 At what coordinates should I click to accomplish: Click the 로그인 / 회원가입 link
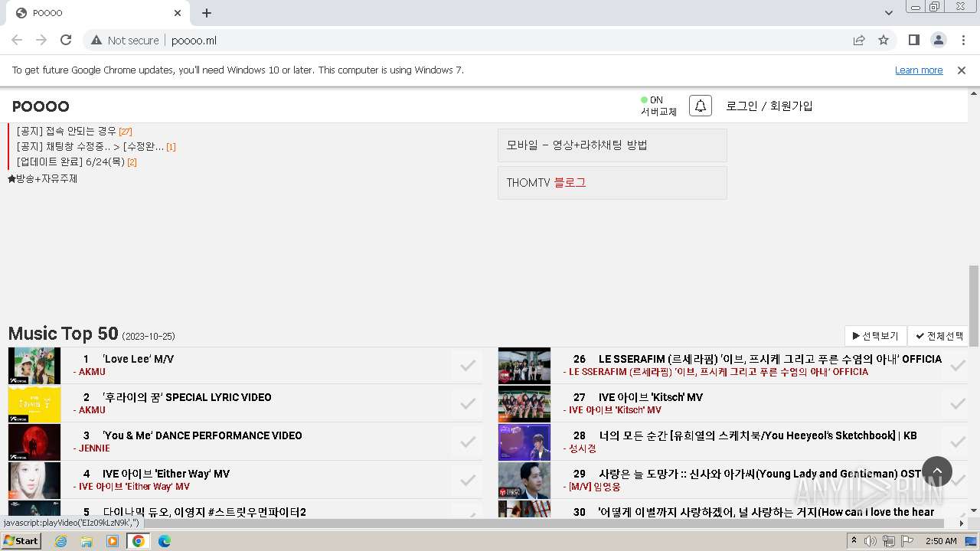tap(769, 106)
